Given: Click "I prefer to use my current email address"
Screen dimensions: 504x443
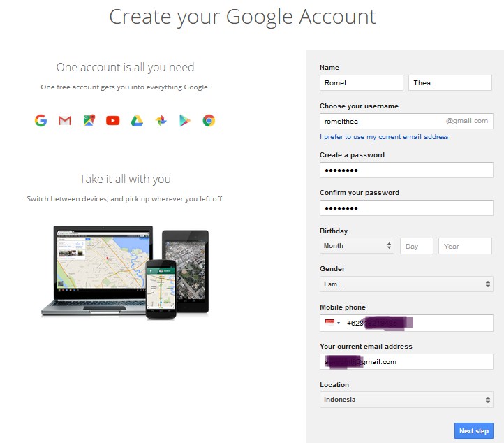Looking at the screenshot, I should [x=384, y=137].
